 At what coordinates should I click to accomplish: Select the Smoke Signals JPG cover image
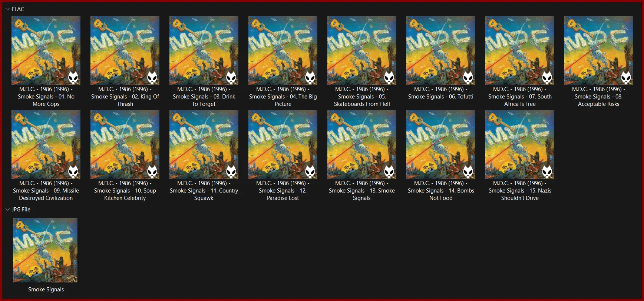[45, 250]
